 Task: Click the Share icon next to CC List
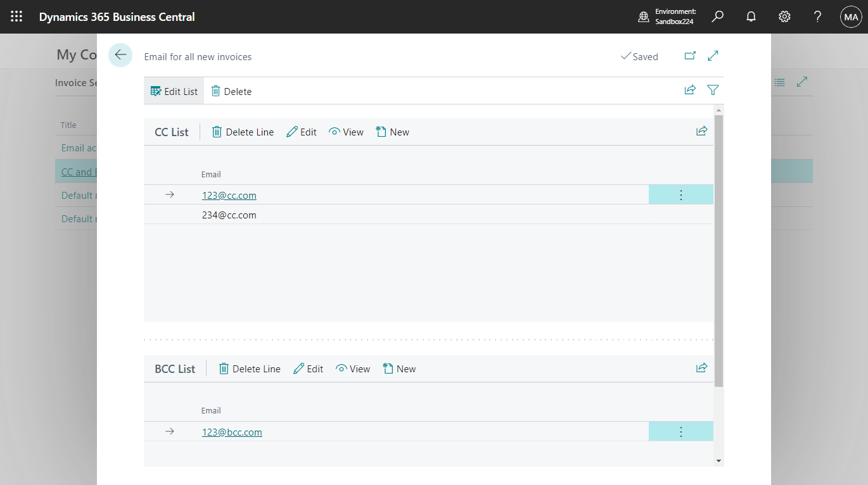(701, 131)
